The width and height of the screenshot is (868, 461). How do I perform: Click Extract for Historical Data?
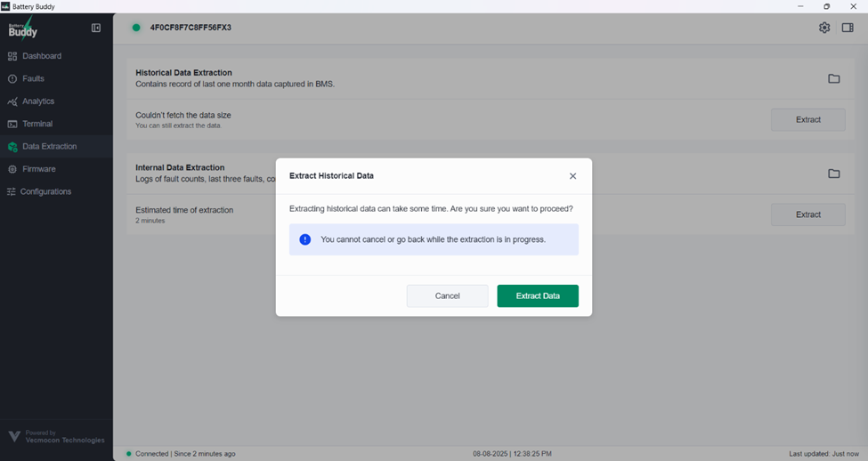(807, 120)
